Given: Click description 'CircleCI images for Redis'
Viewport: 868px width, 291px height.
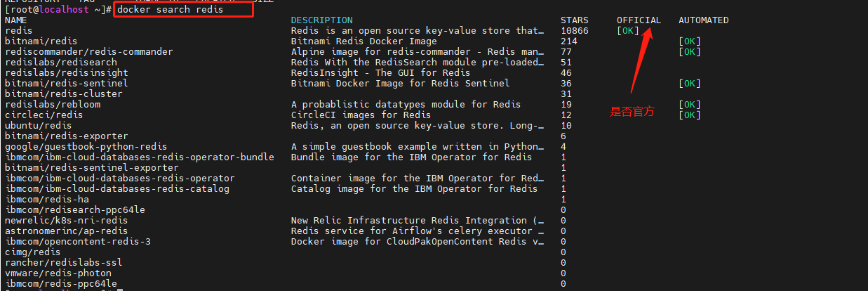Looking at the screenshot, I should click(x=361, y=115).
